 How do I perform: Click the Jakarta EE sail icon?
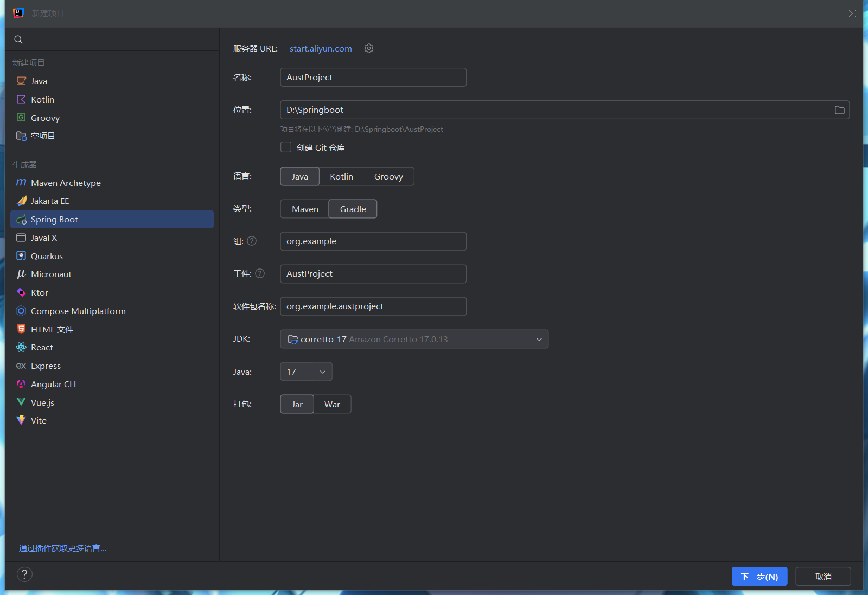[x=21, y=201]
